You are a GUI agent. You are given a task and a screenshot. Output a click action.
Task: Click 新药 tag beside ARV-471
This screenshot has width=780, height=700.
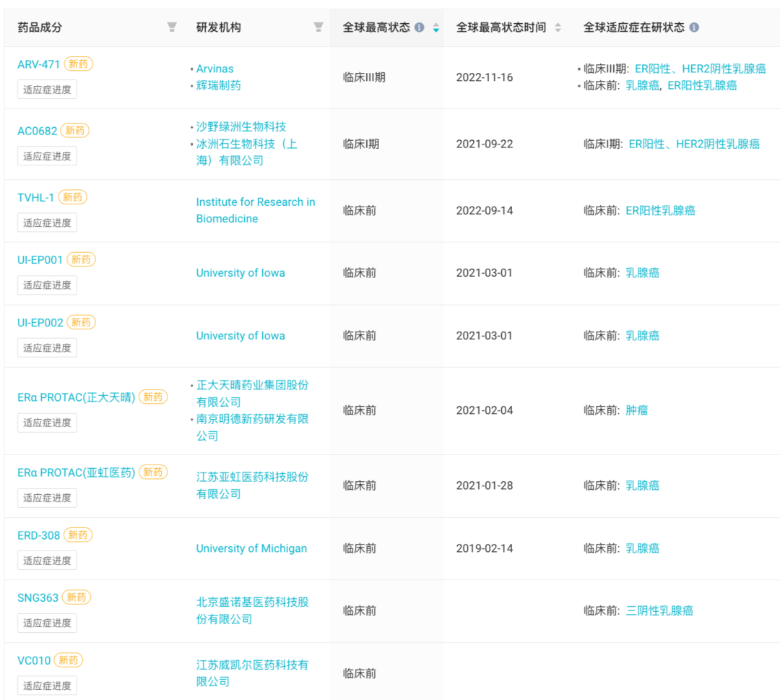[x=79, y=64]
